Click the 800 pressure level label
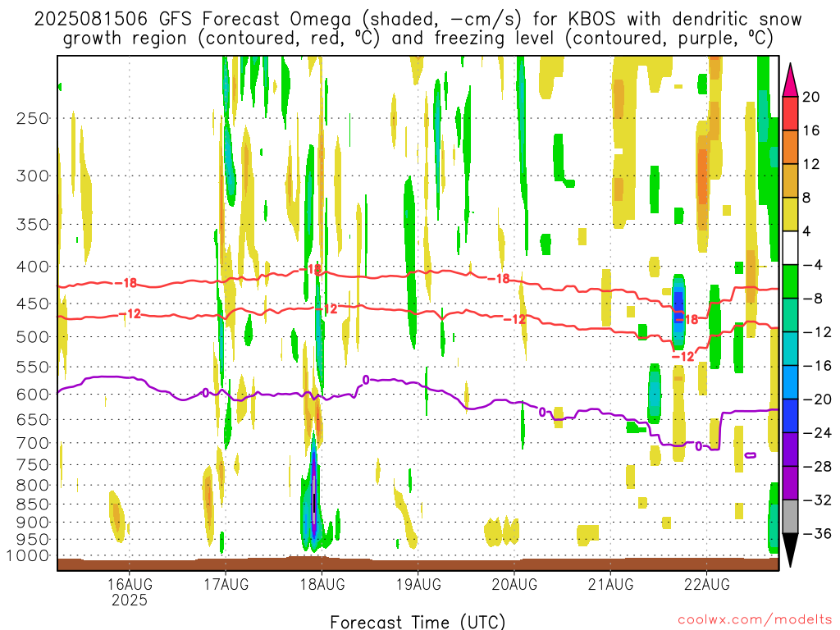 coord(33,486)
